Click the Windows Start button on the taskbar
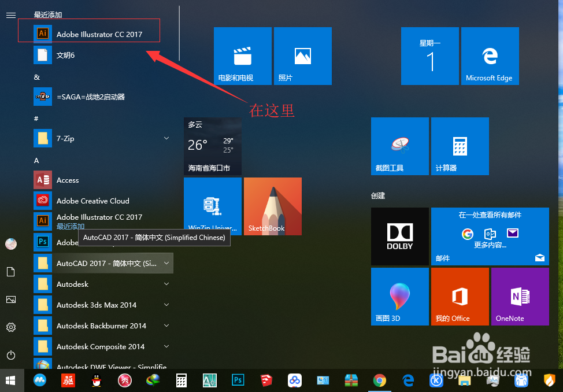Image resolution: width=563 pixels, height=392 pixels. [x=10, y=380]
